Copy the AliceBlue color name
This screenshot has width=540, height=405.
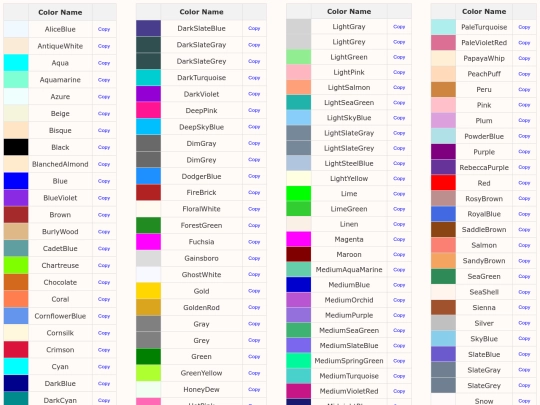tap(104, 29)
